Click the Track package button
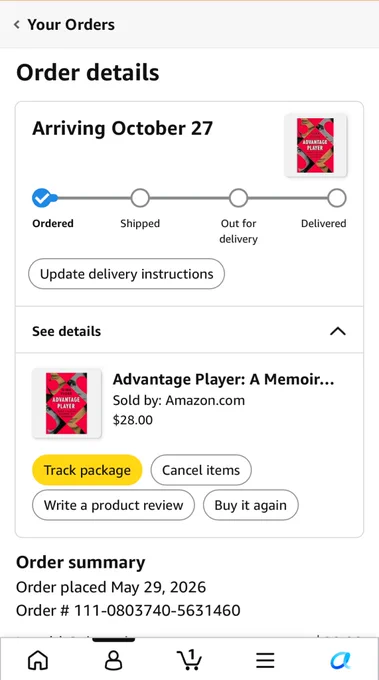This screenshot has width=379, height=680. [x=87, y=470]
